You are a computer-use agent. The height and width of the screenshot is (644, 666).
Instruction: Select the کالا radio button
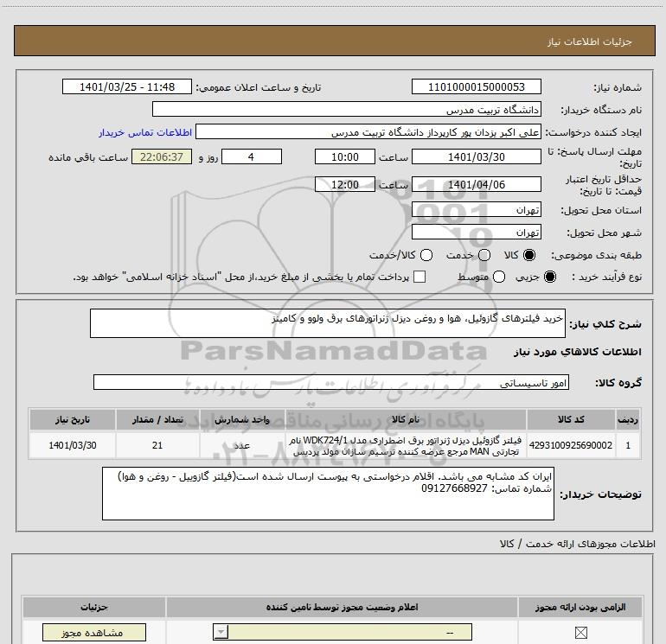[x=529, y=255]
